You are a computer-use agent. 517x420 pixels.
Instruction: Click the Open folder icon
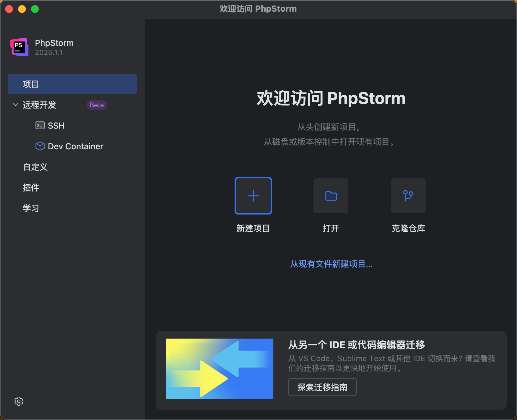point(331,196)
